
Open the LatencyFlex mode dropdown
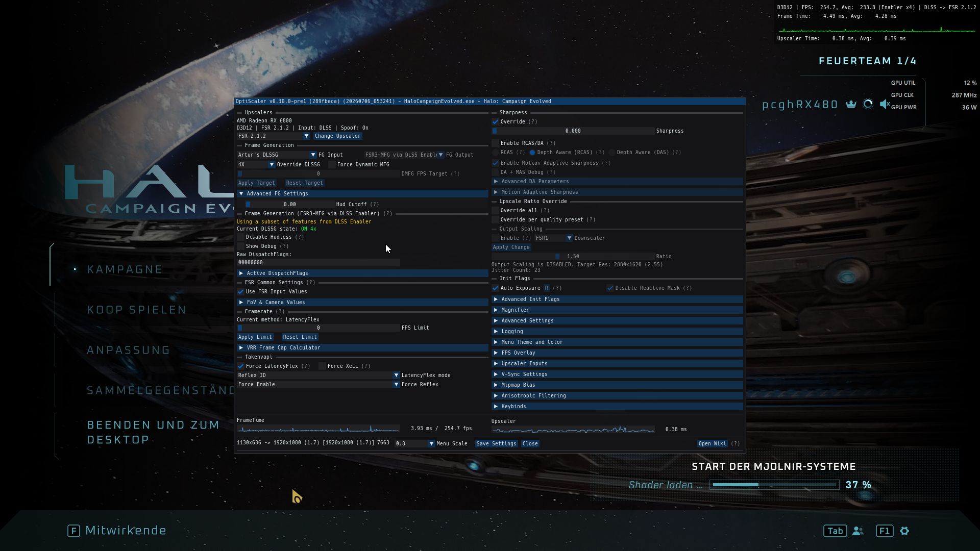coord(318,375)
